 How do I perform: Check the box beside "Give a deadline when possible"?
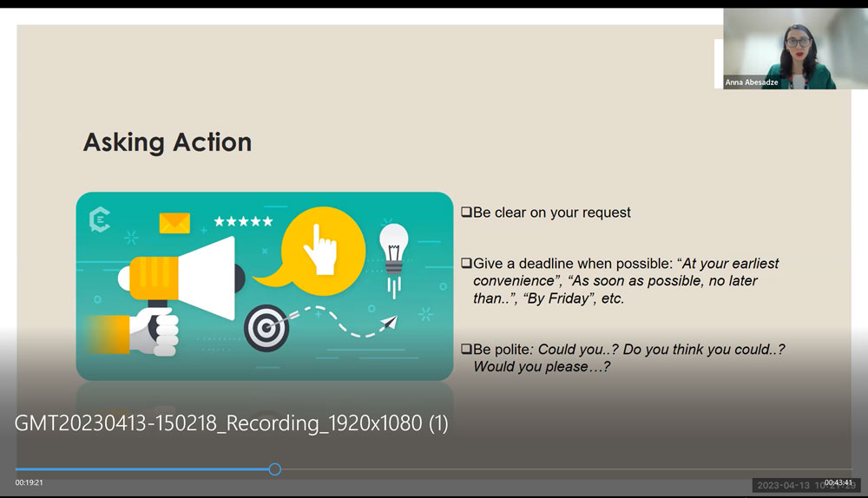coord(466,263)
